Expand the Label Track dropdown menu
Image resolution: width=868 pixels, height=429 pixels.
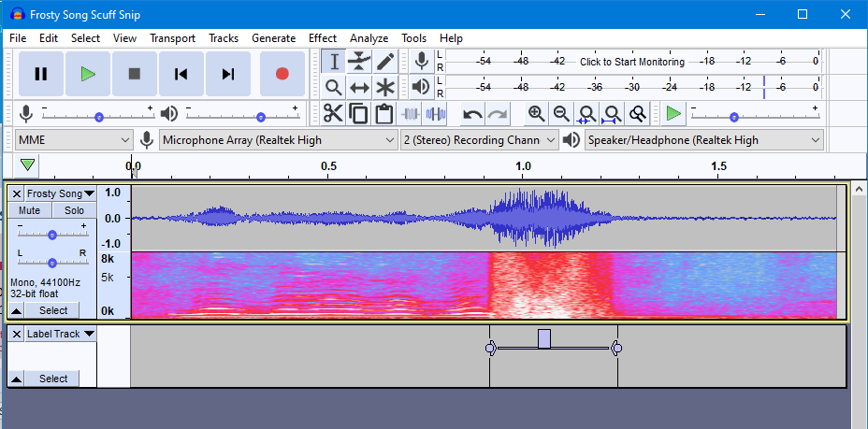tap(89, 334)
